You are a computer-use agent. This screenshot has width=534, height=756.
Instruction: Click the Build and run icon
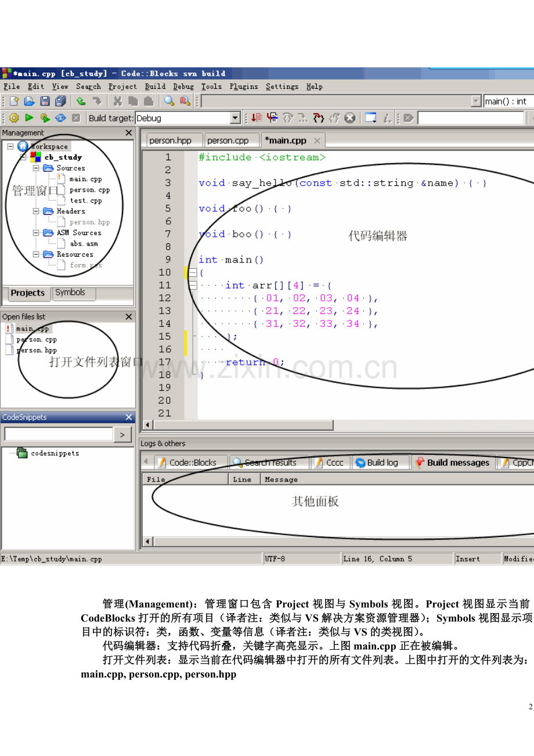pos(45,118)
